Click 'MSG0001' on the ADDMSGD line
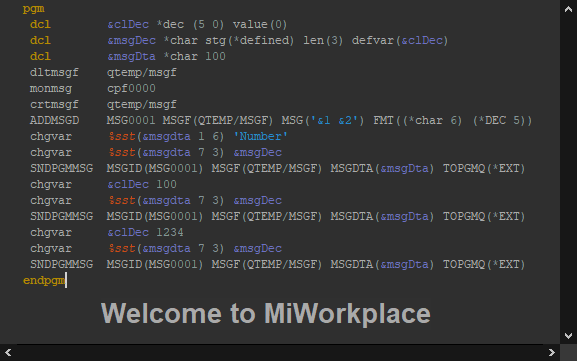Screen dimensions: 577x361 (x=131, y=121)
